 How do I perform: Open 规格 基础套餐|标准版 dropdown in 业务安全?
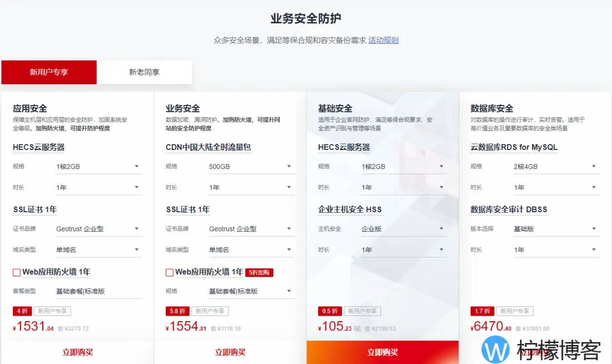252,291
